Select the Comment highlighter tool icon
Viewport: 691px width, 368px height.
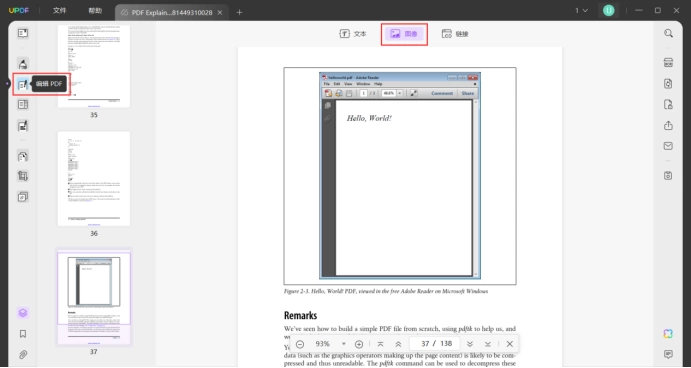point(23,63)
